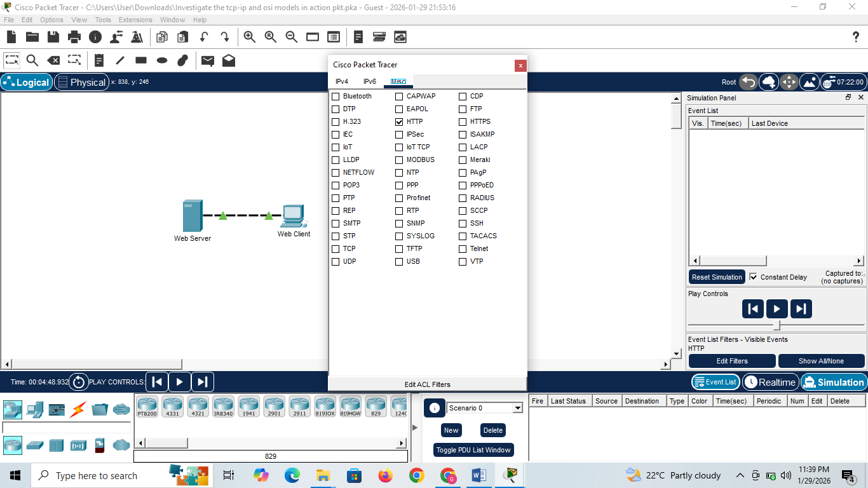Switch to the IPv6 filter tab
This screenshot has height=488, width=868.
[x=370, y=81]
